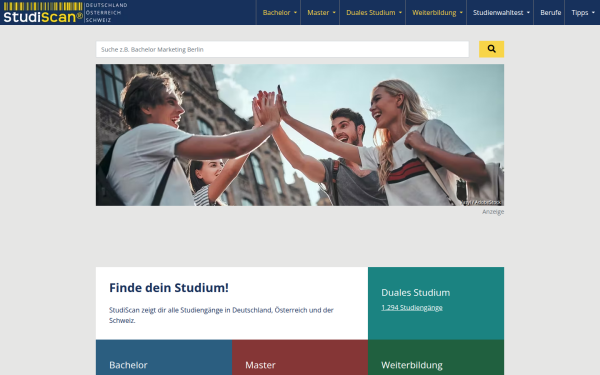Expand the Master dropdown arrow in the navbar

334,13
